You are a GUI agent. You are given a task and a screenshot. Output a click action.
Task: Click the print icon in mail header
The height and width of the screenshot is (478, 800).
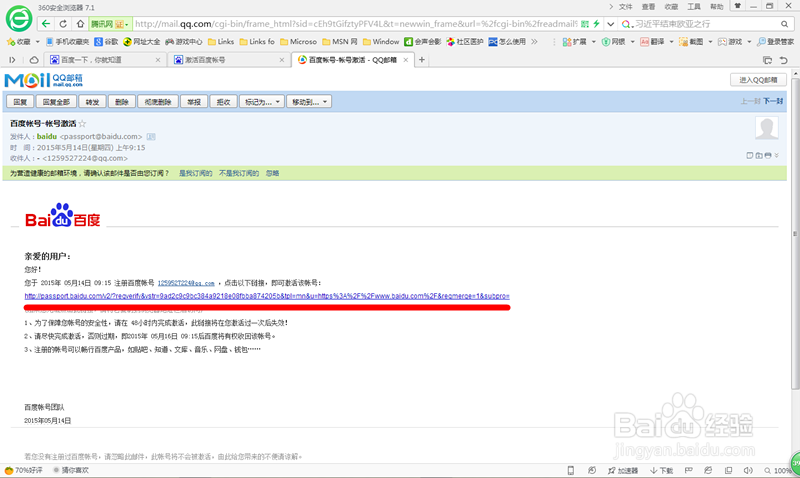(768, 155)
